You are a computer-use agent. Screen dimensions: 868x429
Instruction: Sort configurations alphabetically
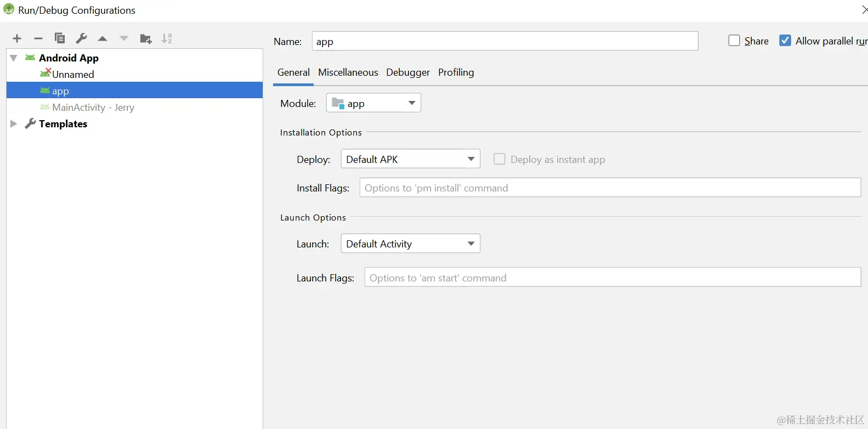(167, 38)
